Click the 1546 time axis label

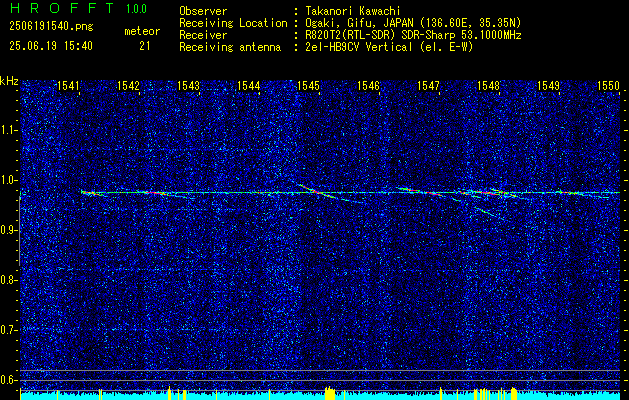[x=368, y=85]
